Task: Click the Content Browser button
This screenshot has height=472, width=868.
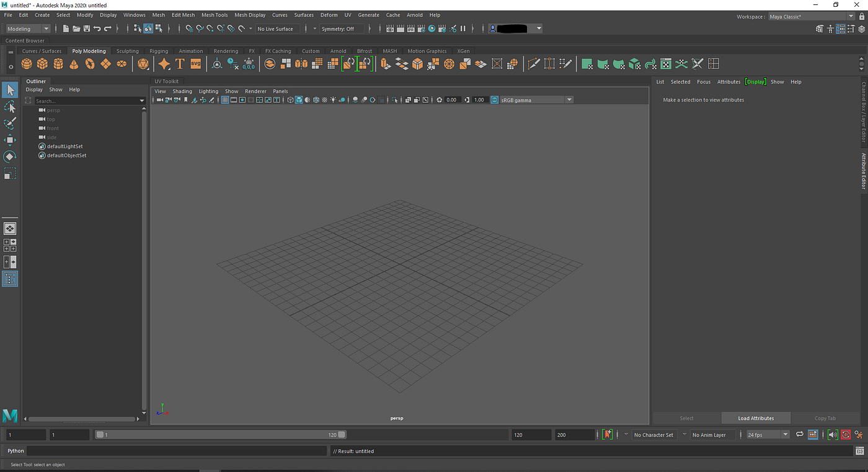Action: 25,41
